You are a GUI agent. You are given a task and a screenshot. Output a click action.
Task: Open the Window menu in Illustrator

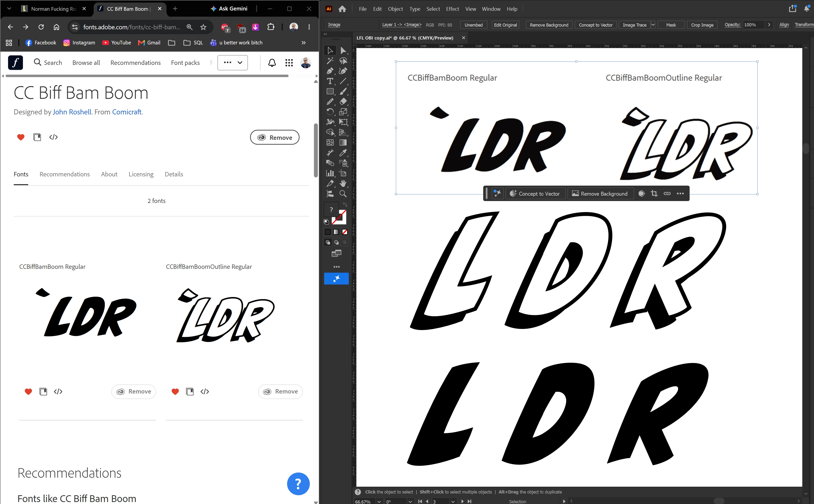[491, 9]
